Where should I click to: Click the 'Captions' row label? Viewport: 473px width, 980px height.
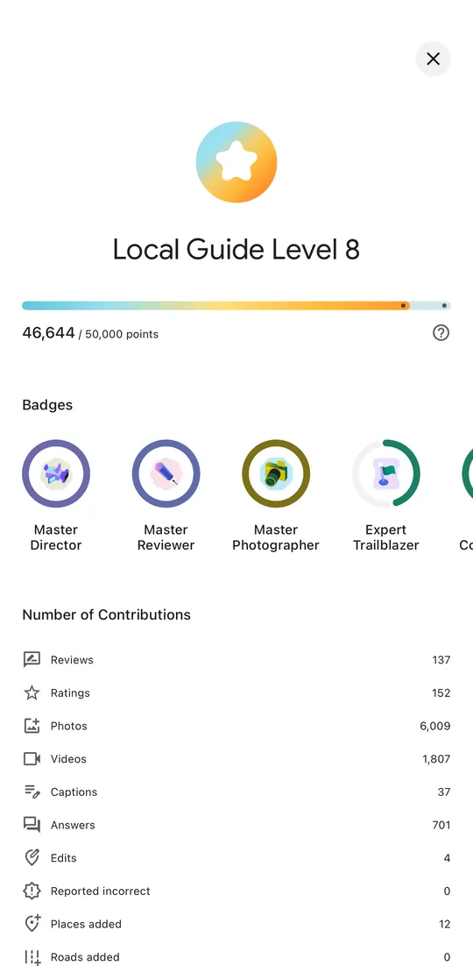coord(74,792)
